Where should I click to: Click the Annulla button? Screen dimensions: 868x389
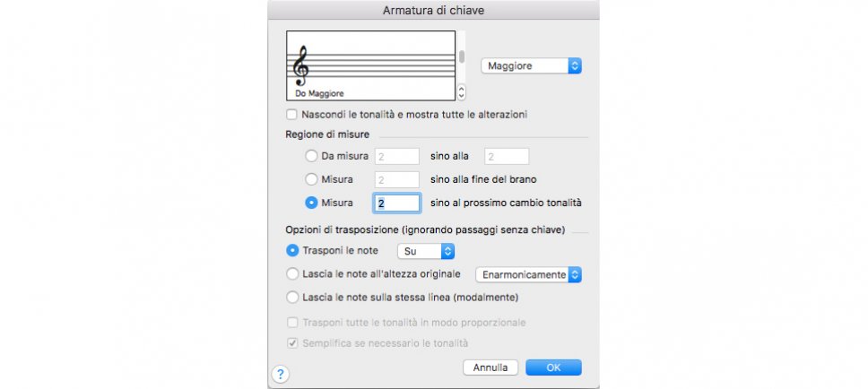point(490,367)
